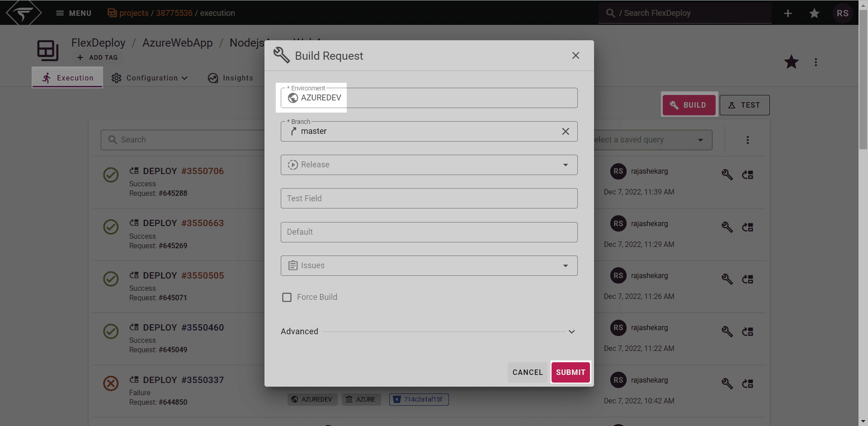
Task: Click the Environment AZUREDEV field
Action: point(429,98)
